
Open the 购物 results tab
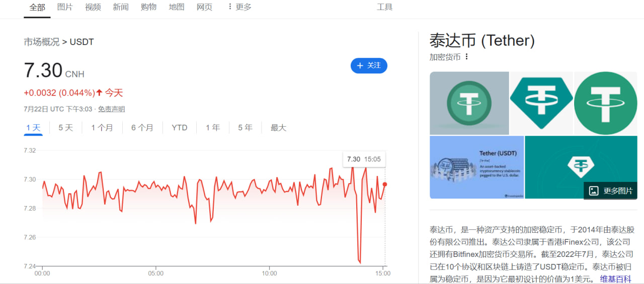148,7
